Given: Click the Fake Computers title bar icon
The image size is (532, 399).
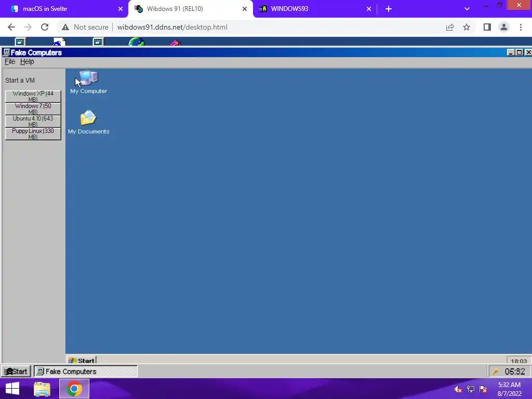Looking at the screenshot, I should (6, 52).
